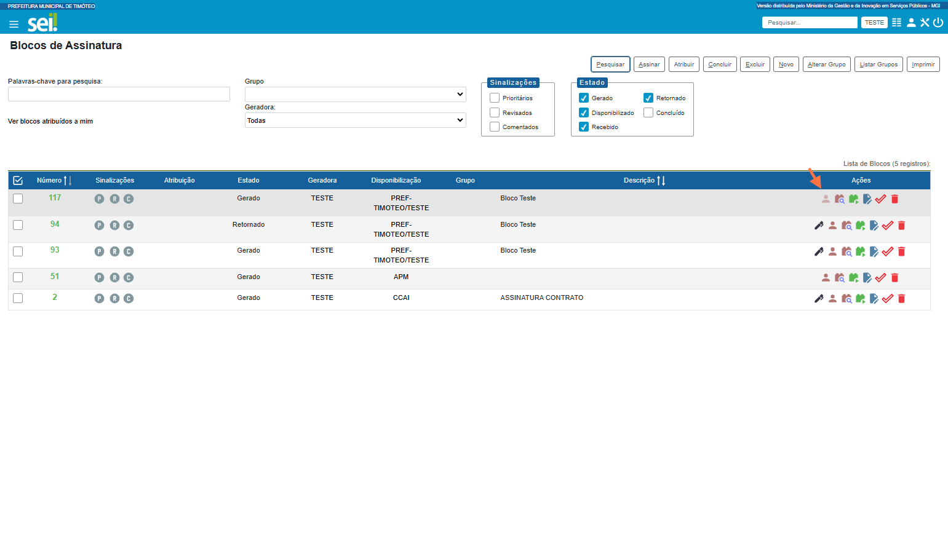Click the 'ASSINATURA CONTRATO' description text
This screenshot has height=560, width=948.
point(542,298)
